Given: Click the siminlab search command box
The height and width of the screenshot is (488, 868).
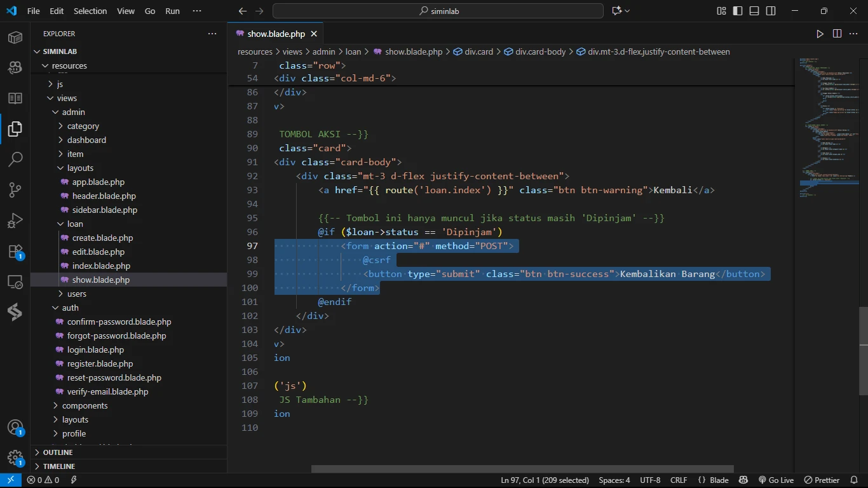Looking at the screenshot, I should tap(438, 11).
